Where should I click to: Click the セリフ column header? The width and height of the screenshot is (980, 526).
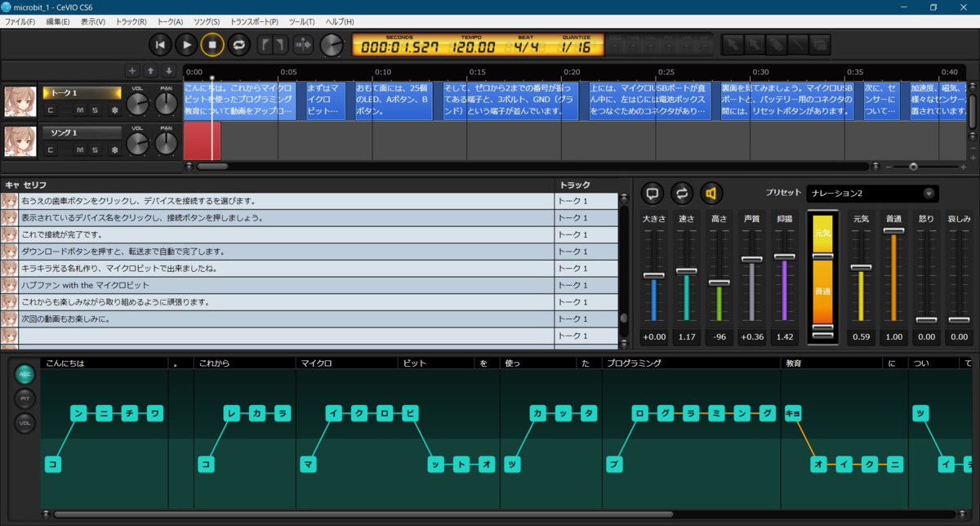(287, 185)
